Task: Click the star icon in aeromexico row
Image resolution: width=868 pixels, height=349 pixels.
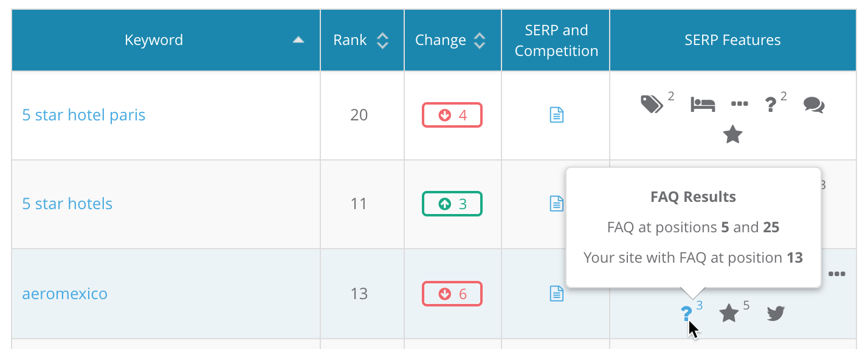Action: (x=729, y=314)
